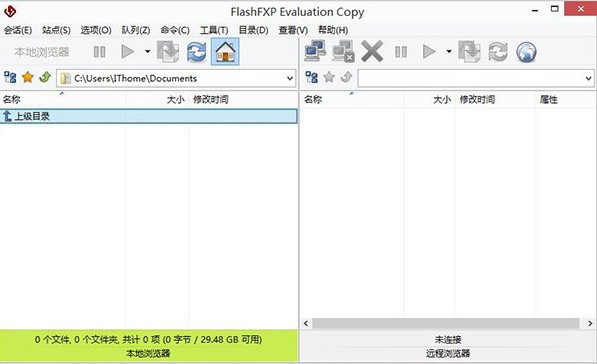Close the FlashFXP window

click(581, 9)
